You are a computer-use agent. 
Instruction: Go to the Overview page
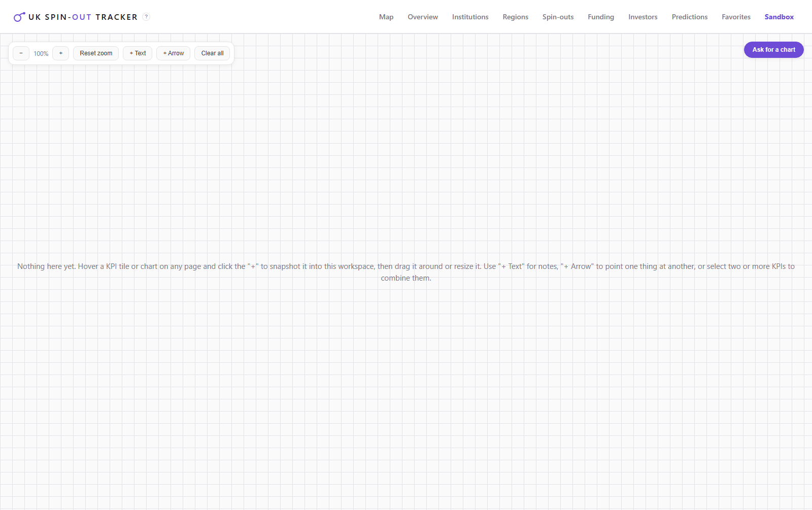click(x=423, y=17)
